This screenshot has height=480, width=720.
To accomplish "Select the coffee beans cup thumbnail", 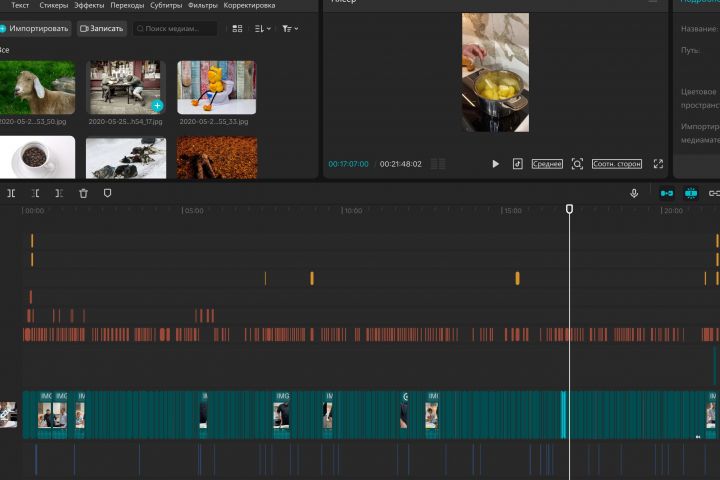I will tap(37, 157).
